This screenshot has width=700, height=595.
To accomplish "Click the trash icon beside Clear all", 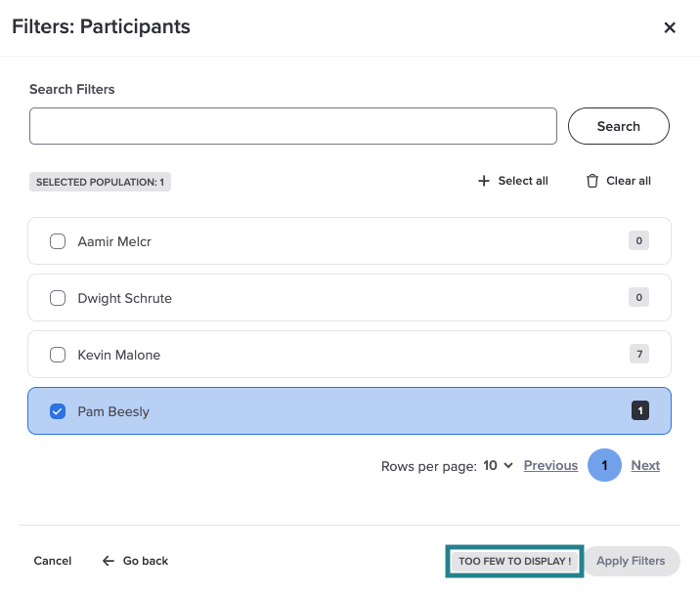I will (591, 181).
